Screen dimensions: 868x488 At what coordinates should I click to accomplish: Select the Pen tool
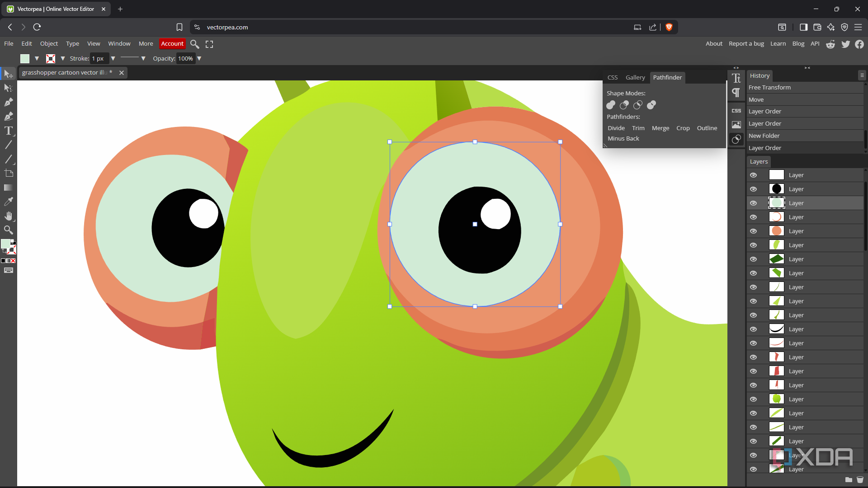[8, 102]
